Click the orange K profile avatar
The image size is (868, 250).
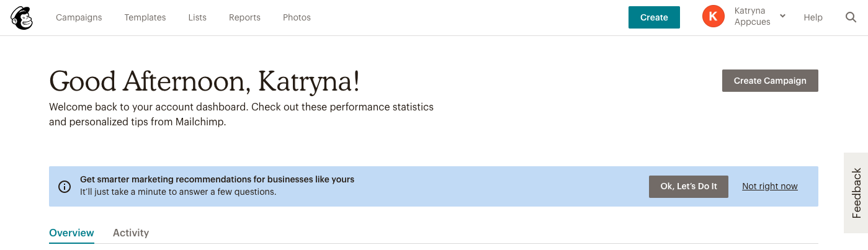[714, 17]
